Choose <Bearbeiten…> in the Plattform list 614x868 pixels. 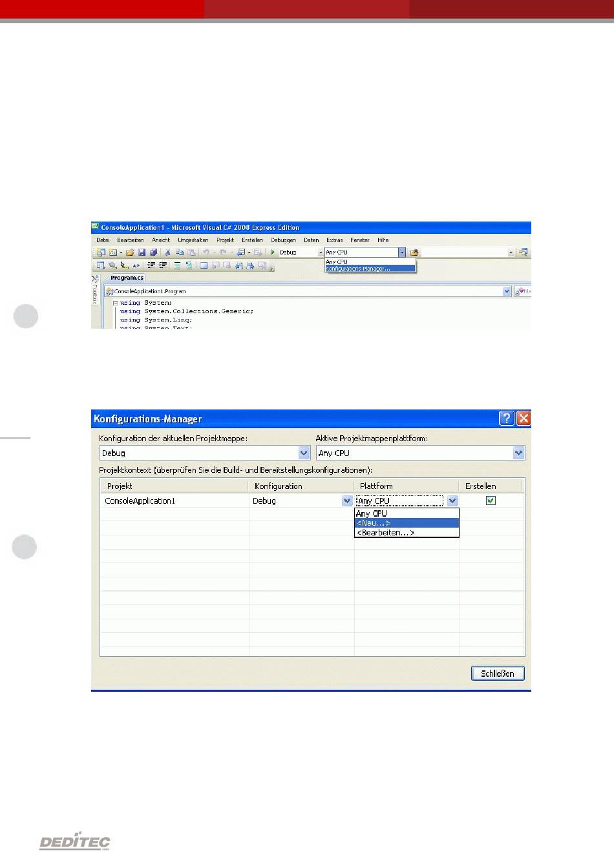(x=407, y=533)
